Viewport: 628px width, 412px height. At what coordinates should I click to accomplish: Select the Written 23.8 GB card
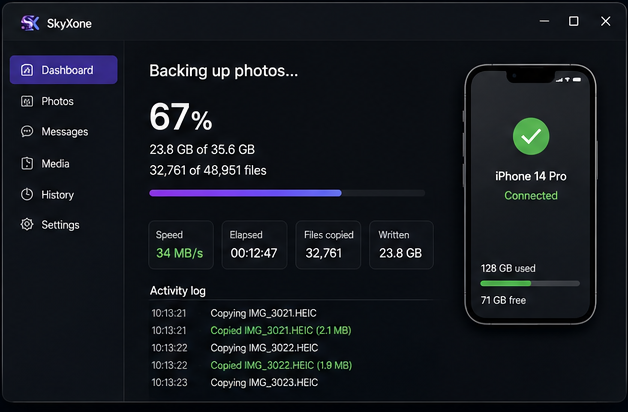(401, 245)
